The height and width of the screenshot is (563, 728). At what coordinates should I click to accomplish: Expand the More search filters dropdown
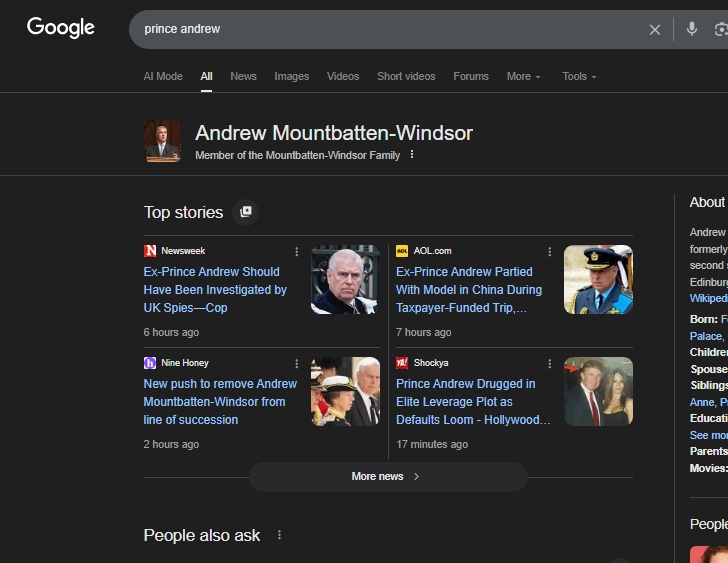pyautogui.click(x=523, y=76)
